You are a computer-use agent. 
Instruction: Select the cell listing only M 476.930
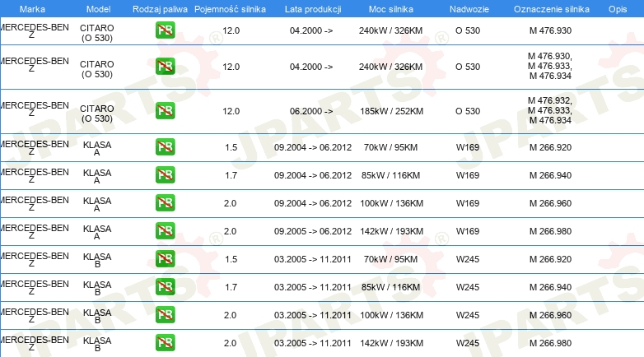tap(550, 30)
